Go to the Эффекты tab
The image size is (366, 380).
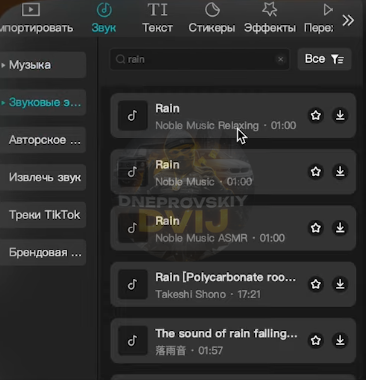coord(270,18)
